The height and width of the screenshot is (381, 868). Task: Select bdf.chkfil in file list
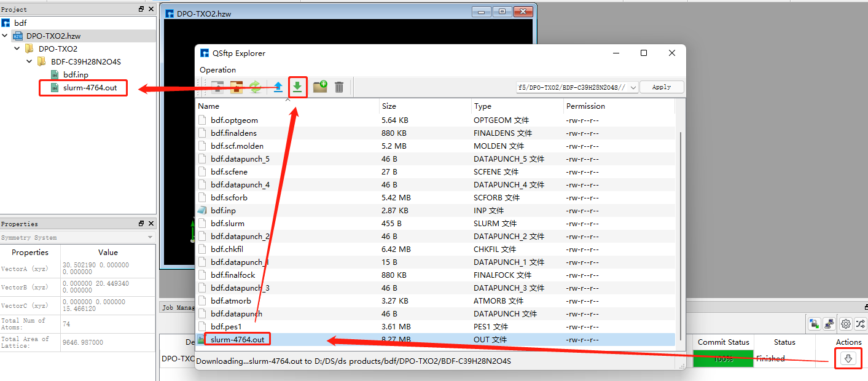click(229, 249)
